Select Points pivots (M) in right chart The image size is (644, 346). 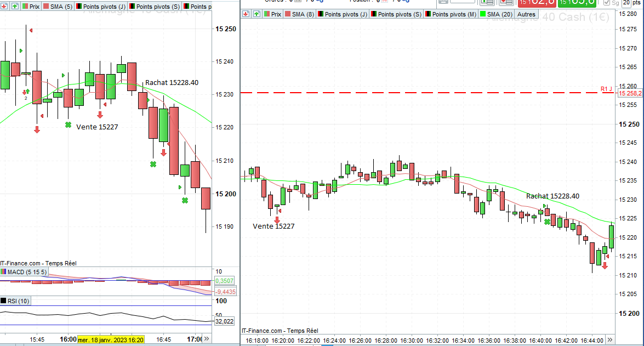tap(451, 14)
